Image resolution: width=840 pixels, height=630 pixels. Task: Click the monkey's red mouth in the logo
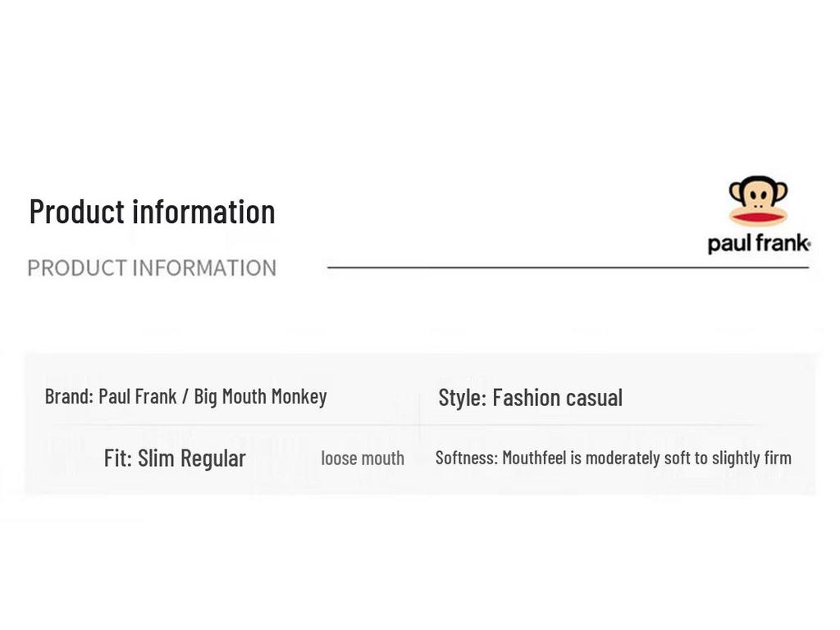click(x=758, y=217)
